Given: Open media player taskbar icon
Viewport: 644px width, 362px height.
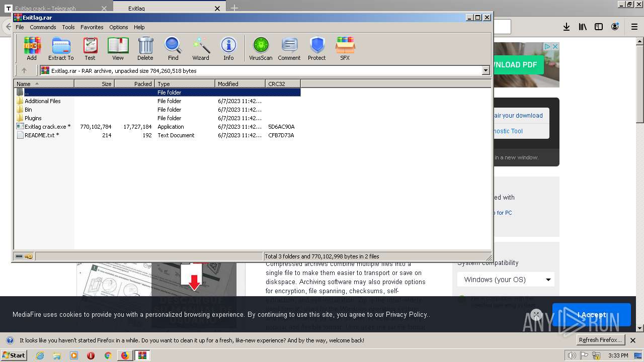Looking at the screenshot, I should click(x=74, y=355).
